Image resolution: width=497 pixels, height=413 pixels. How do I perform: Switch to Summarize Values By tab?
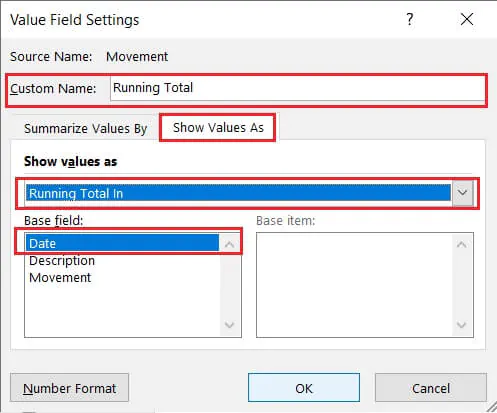pos(85,128)
